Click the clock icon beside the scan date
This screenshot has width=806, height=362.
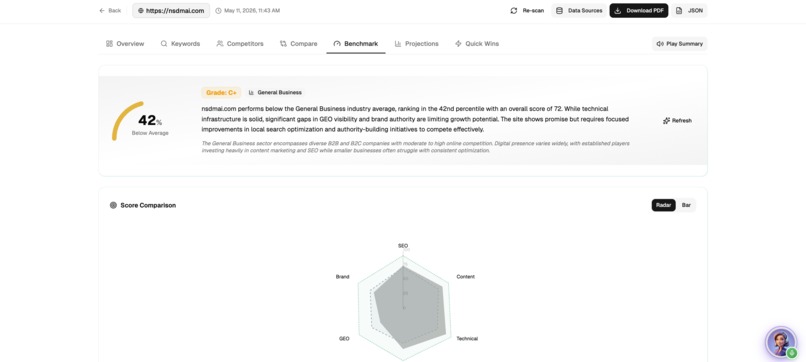pos(218,10)
